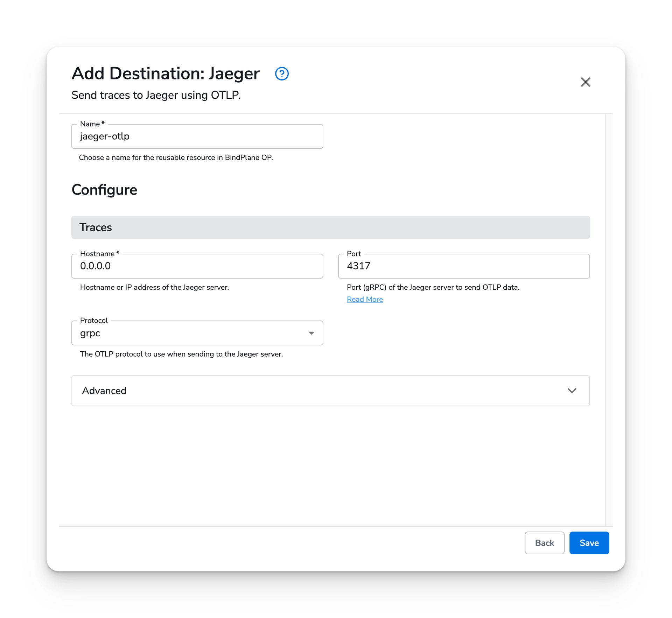
Task: Click 'Send traces to Jaeger using OTLP.' subtitle
Action: click(x=156, y=95)
